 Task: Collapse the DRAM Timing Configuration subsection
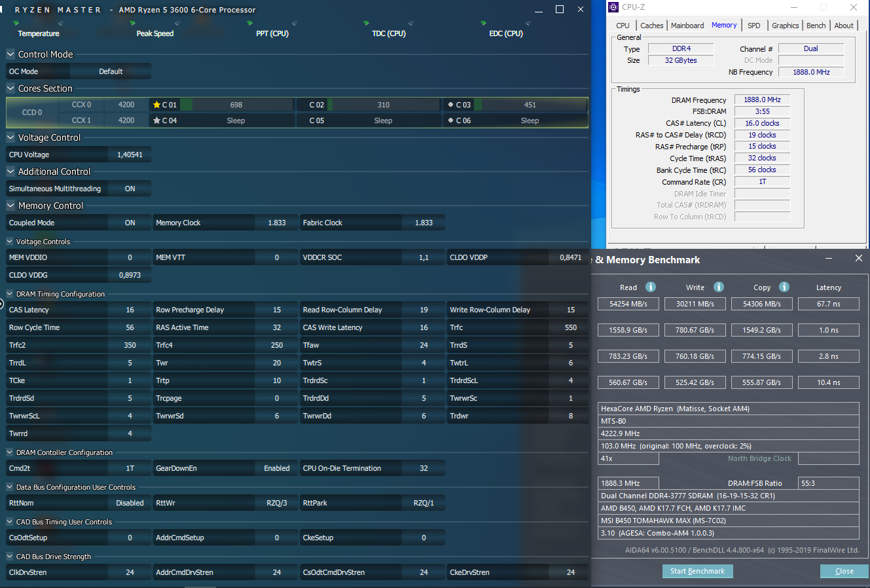[10, 294]
